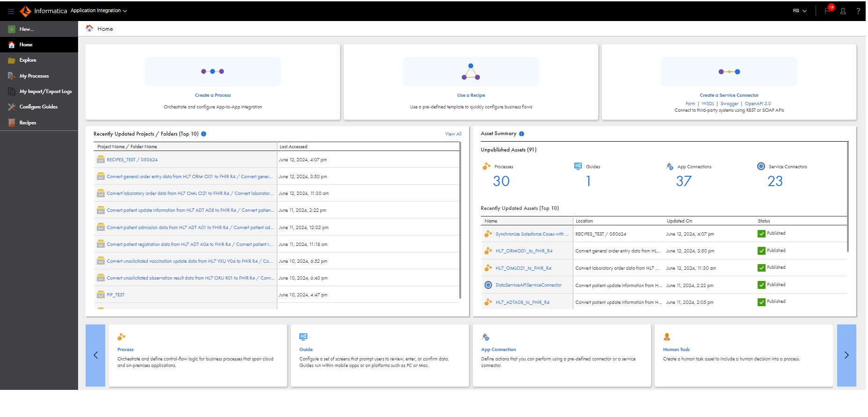Click folder icon of RECIPES_TEST / 050624 row
868x417 pixels.
pyautogui.click(x=101, y=159)
